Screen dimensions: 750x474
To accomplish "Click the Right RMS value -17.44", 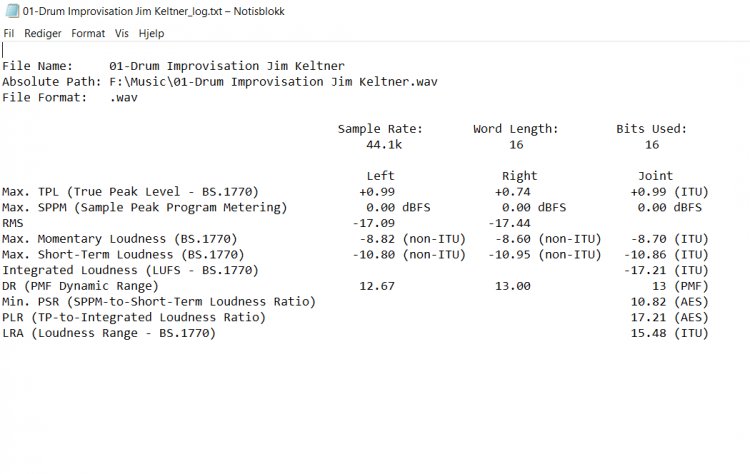I will pos(509,223).
